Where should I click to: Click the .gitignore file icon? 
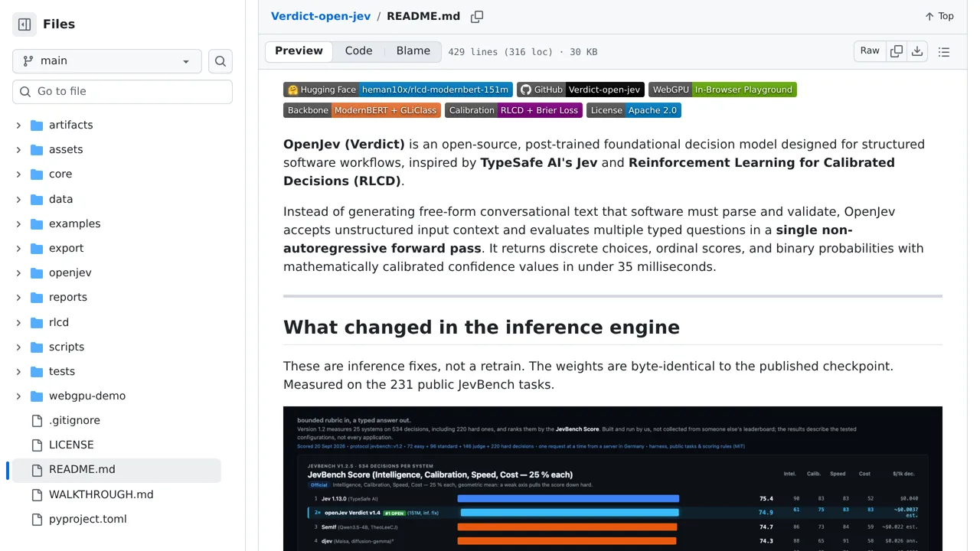[37, 420]
